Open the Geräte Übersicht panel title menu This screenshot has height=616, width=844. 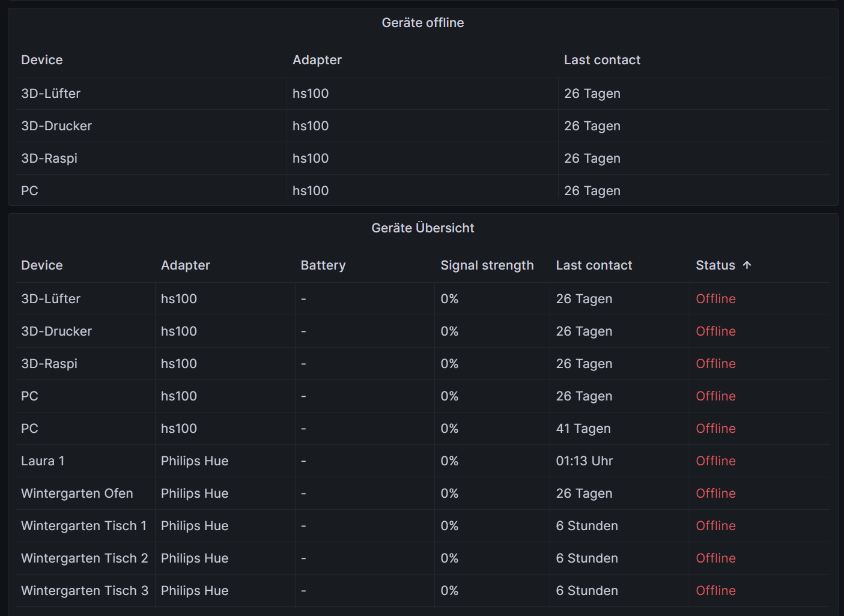(422, 228)
